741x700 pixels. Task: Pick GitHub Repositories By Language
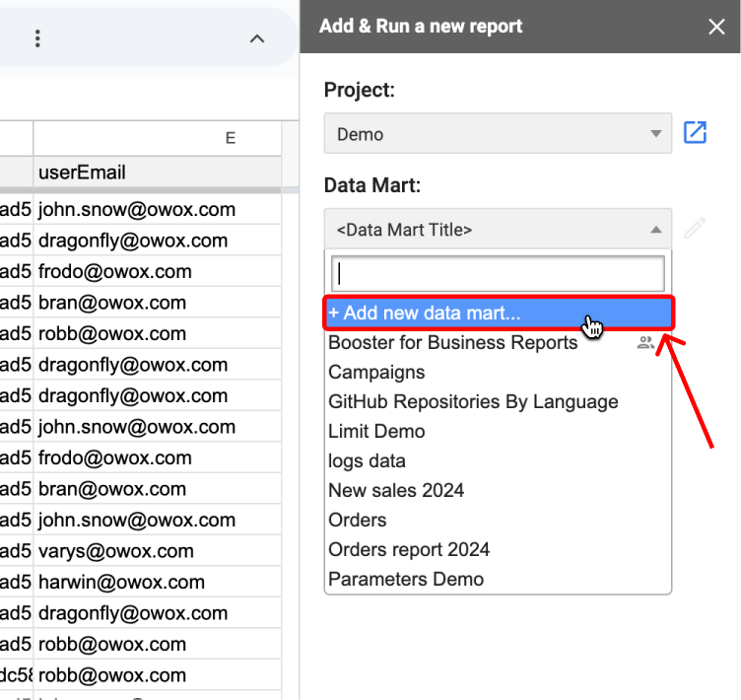[499, 402]
